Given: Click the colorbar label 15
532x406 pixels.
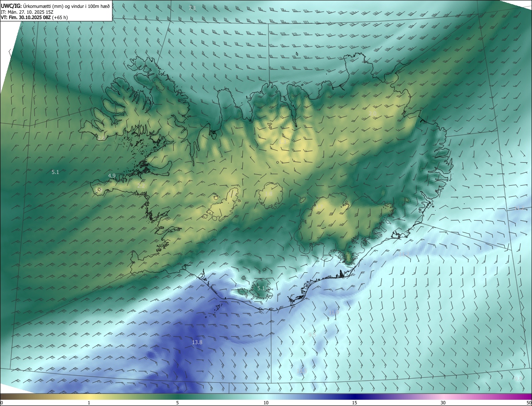Looking at the screenshot, I should [355, 403].
